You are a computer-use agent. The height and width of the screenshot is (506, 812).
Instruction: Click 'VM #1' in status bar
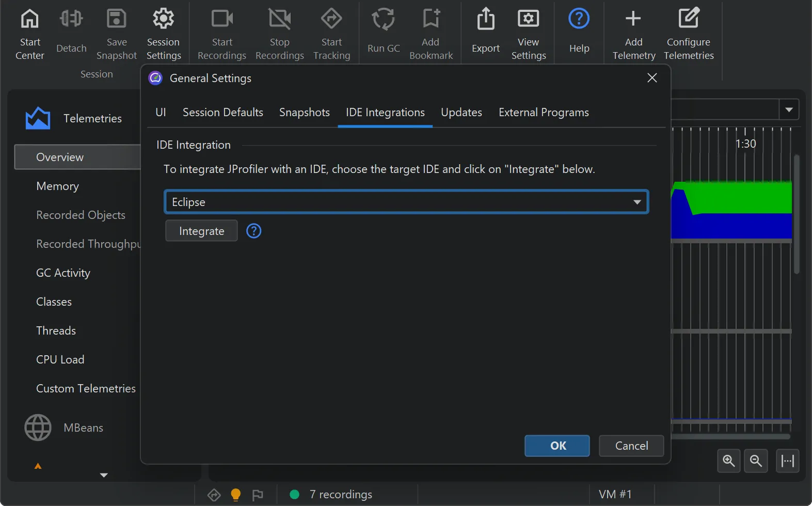615,494
